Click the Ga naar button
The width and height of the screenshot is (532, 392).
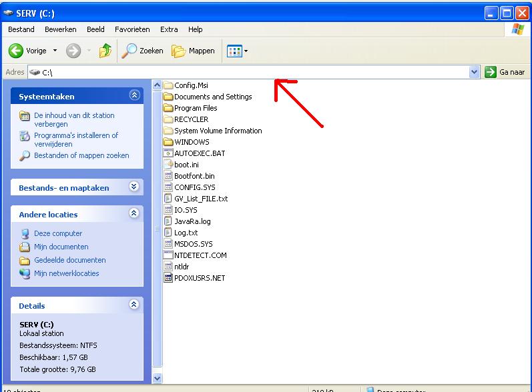[x=505, y=72]
